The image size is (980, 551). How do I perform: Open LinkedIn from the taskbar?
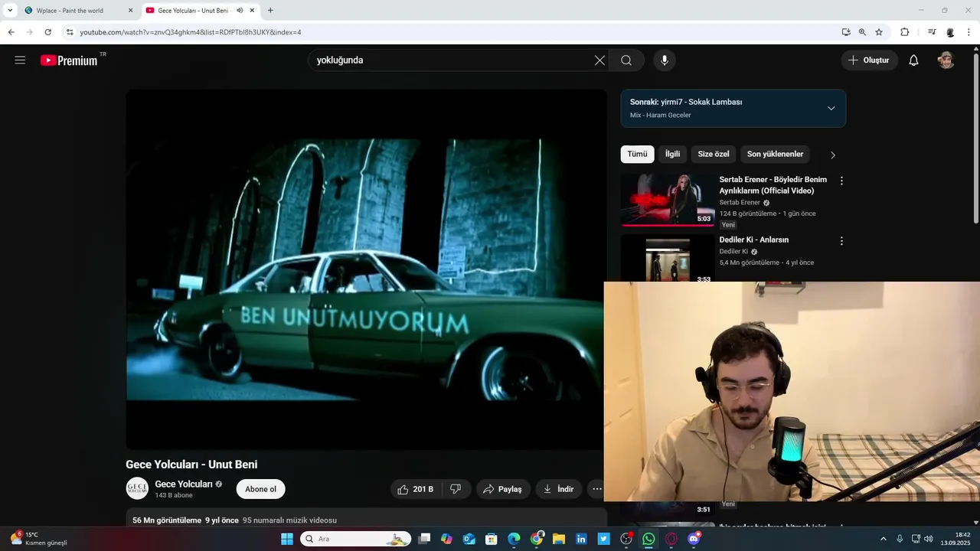coord(581,539)
